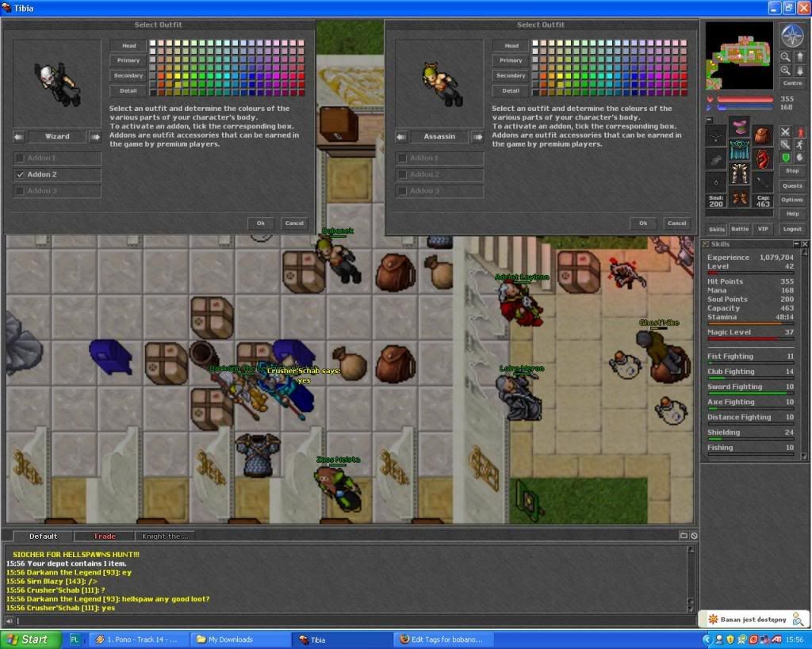Open the Options menu
812x649 pixels.
click(x=792, y=200)
